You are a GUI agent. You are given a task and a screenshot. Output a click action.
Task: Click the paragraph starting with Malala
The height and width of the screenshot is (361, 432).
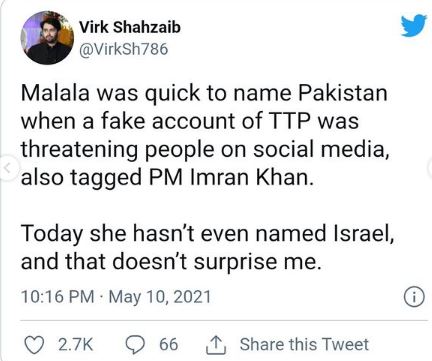click(x=205, y=135)
